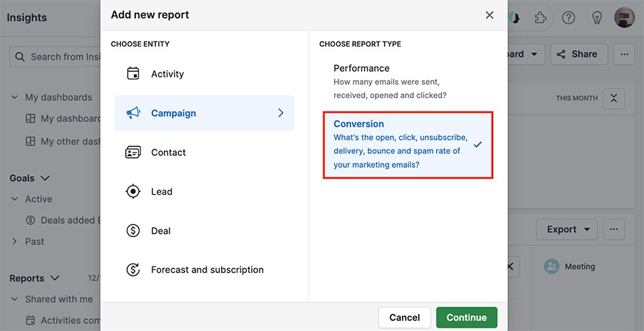Select the Lead target icon
Viewport: 644px width, 331px height.
(133, 191)
